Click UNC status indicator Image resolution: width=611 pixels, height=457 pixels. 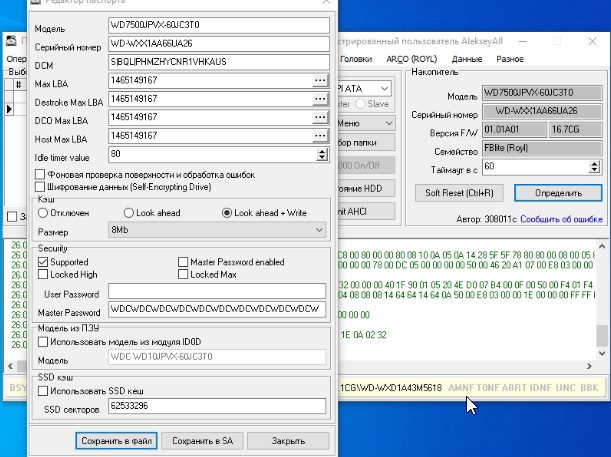(x=565, y=388)
